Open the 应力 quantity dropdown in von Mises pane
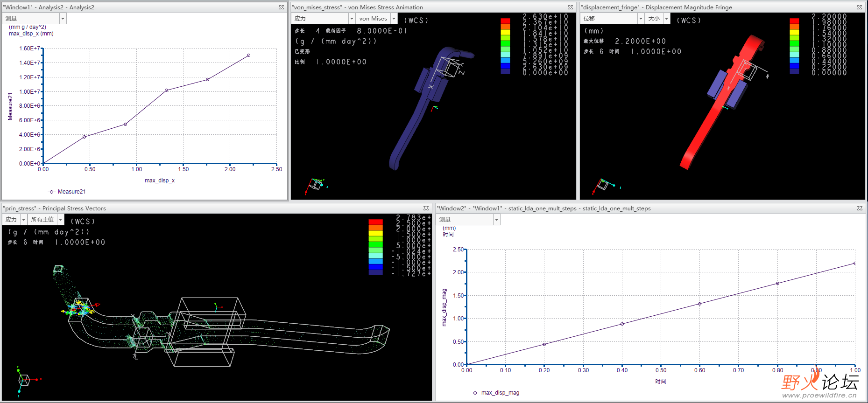Screen dimensions: 868x403 [x=352, y=18]
